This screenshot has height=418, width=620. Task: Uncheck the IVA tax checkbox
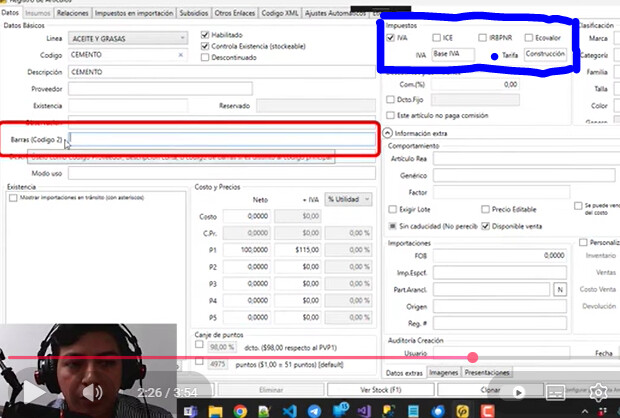click(x=391, y=37)
